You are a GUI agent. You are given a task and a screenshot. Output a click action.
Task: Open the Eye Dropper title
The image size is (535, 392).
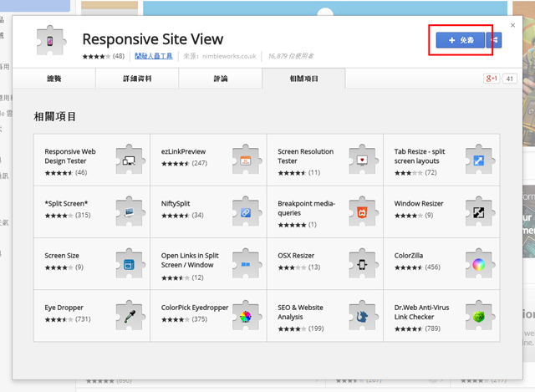click(x=64, y=308)
